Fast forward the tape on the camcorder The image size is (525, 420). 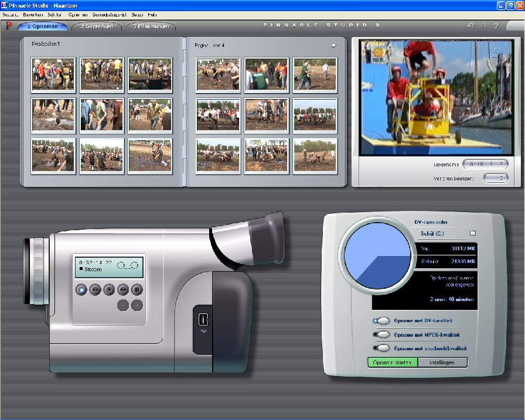click(123, 289)
